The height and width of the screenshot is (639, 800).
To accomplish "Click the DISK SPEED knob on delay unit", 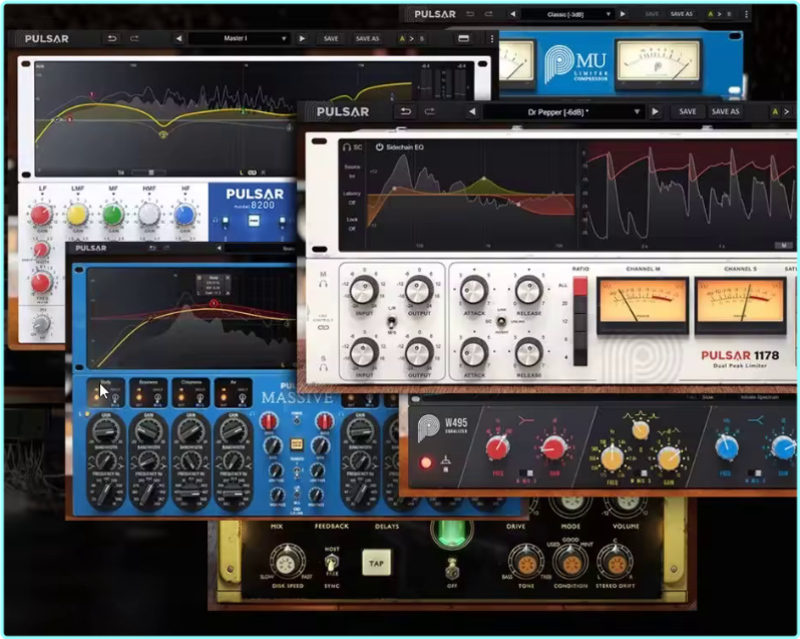I will [288, 562].
